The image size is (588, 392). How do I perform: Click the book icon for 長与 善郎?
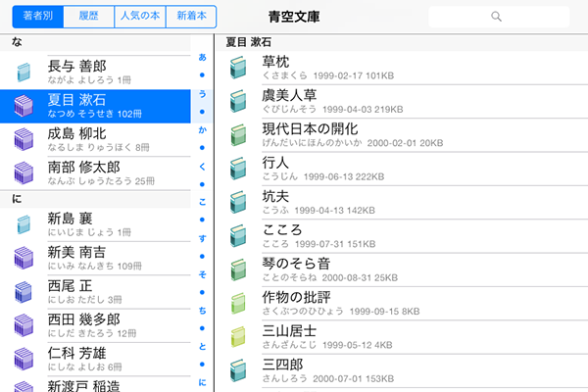[x=24, y=73]
